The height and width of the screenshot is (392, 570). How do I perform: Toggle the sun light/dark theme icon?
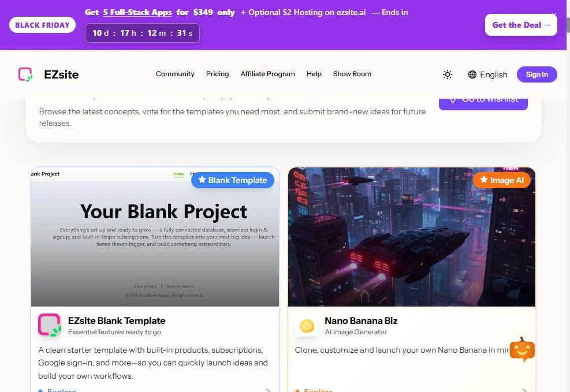448,74
